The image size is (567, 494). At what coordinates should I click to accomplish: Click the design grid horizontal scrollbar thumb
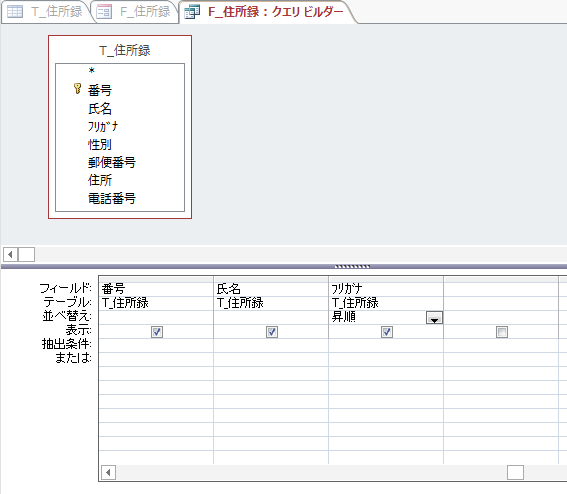point(515,472)
